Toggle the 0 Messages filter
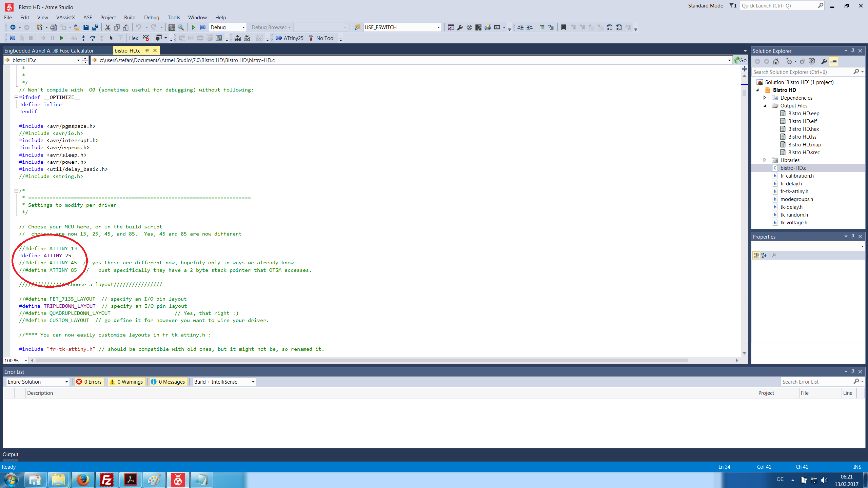Viewport: 868px width, 488px height. tap(168, 382)
